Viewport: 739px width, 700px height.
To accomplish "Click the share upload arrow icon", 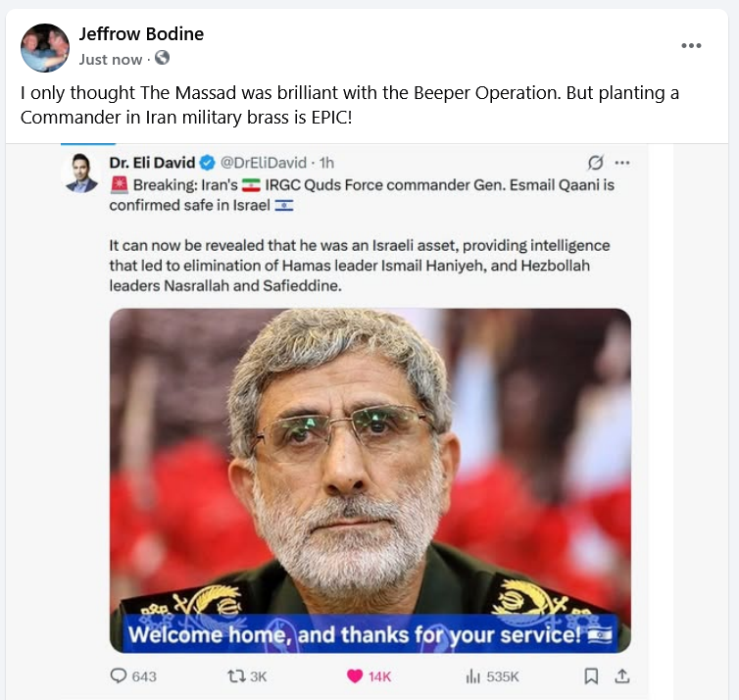I will pyautogui.click(x=622, y=675).
